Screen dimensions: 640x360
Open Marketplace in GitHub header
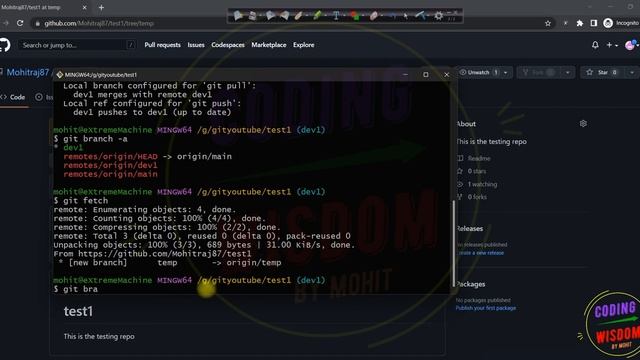(269, 45)
